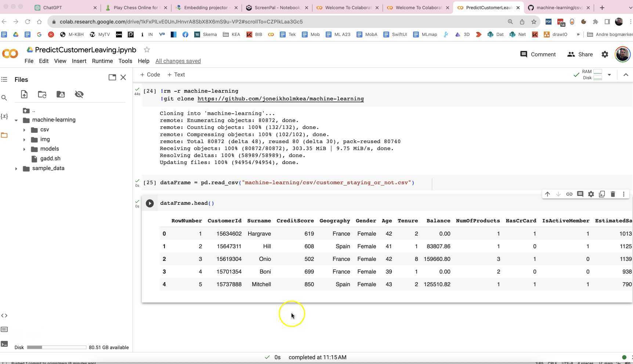Open the search panel in the sidebar
The width and height of the screenshot is (633, 364).
coord(4,98)
